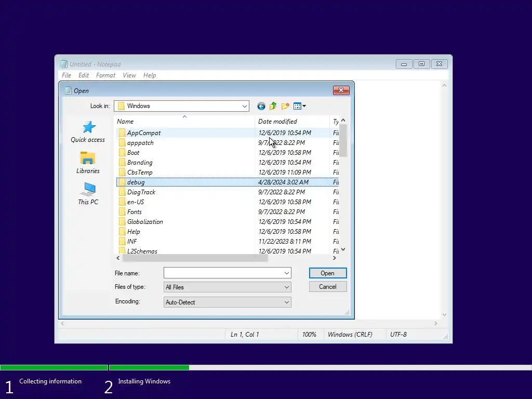Open the File menu in Notepad
The height and width of the screenshot is (399, 532).
pos(66,75)
